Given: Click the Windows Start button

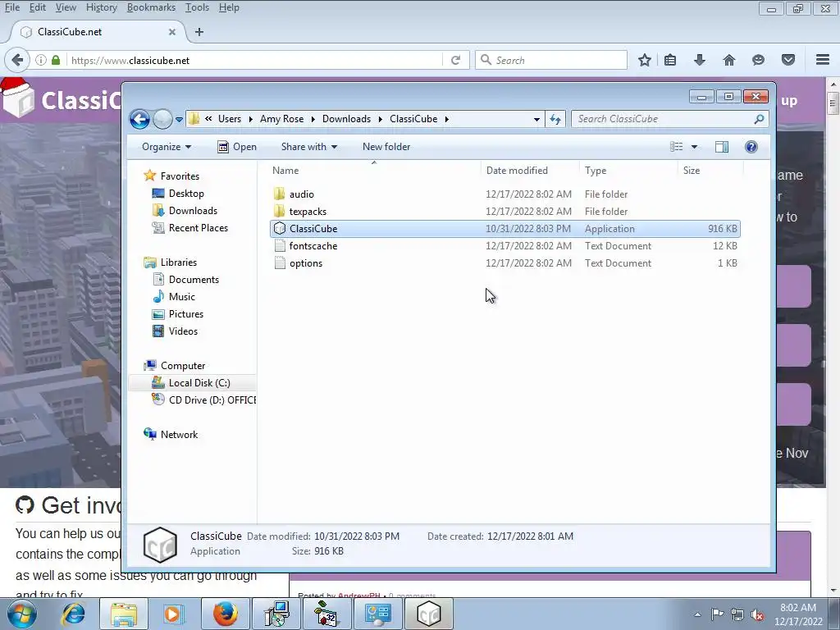Looking at the screenshot, I should [22, 614].
